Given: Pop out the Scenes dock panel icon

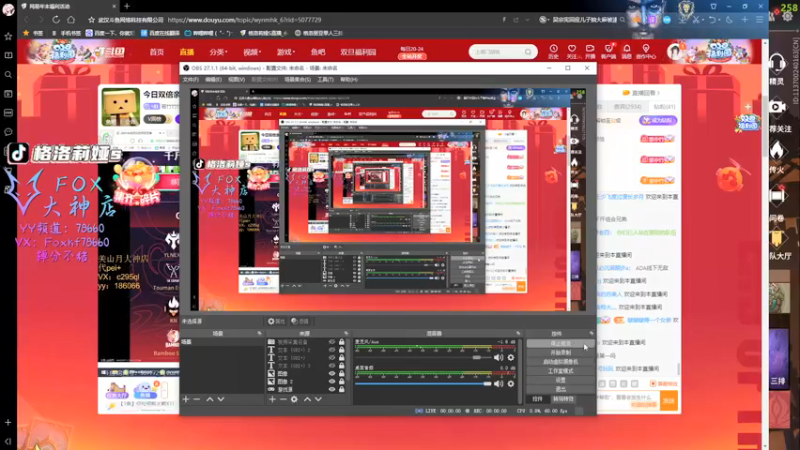Looking at the screenshot, I should (x=259, y=333).
